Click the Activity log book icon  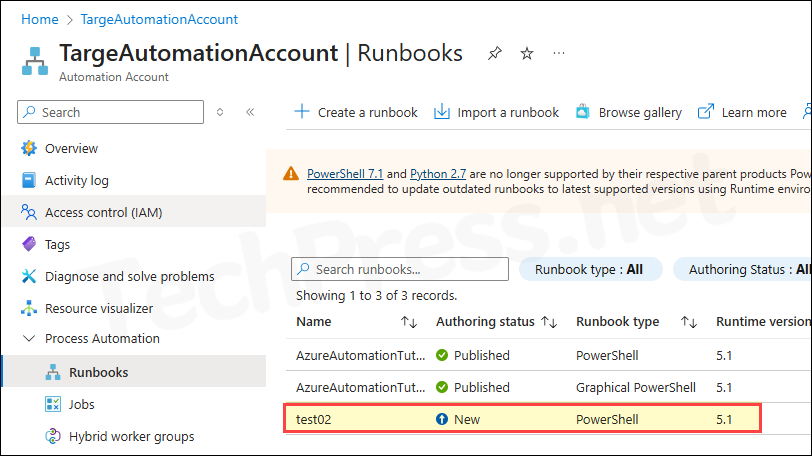(x=29, y=180)
